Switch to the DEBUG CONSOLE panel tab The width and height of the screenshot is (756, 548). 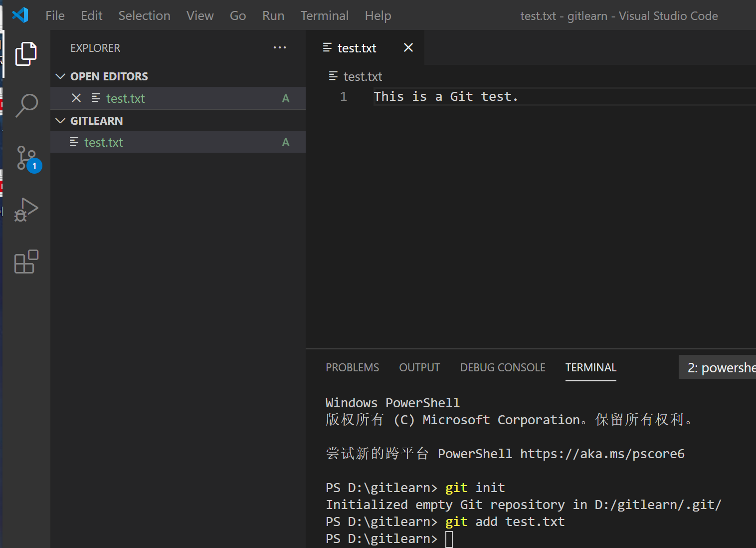click(503, 368)
